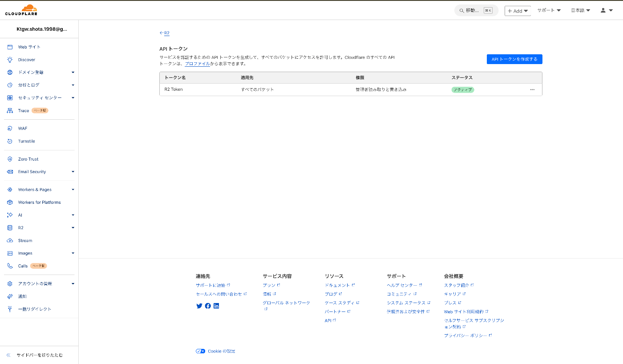
Task: Click the 管理者読み取りと書き込み cell
Action: coord(381,89)
